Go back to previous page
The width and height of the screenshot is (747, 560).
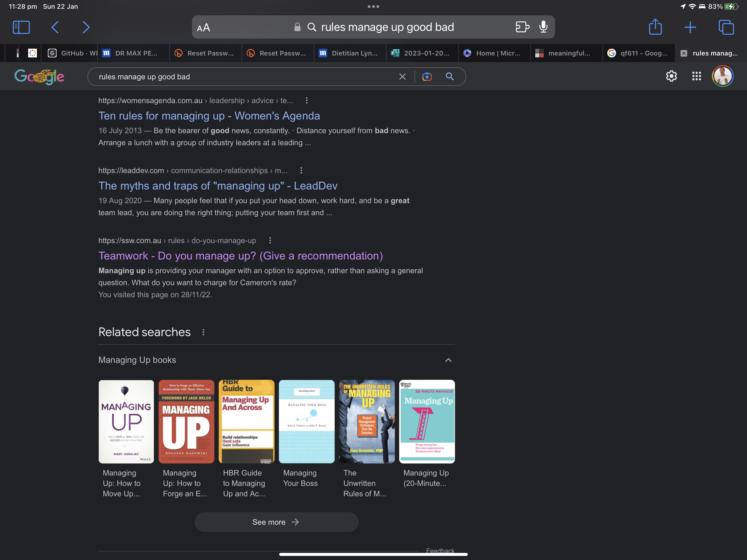[55, 27]
